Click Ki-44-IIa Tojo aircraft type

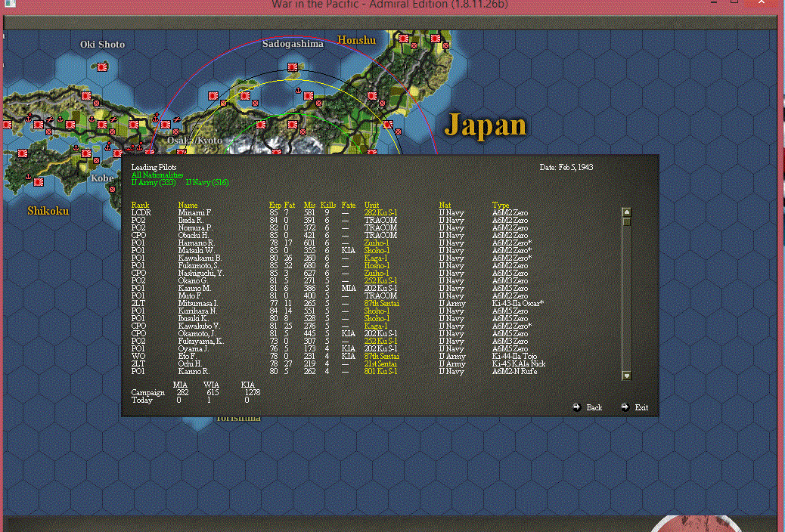tap(514, 357)
